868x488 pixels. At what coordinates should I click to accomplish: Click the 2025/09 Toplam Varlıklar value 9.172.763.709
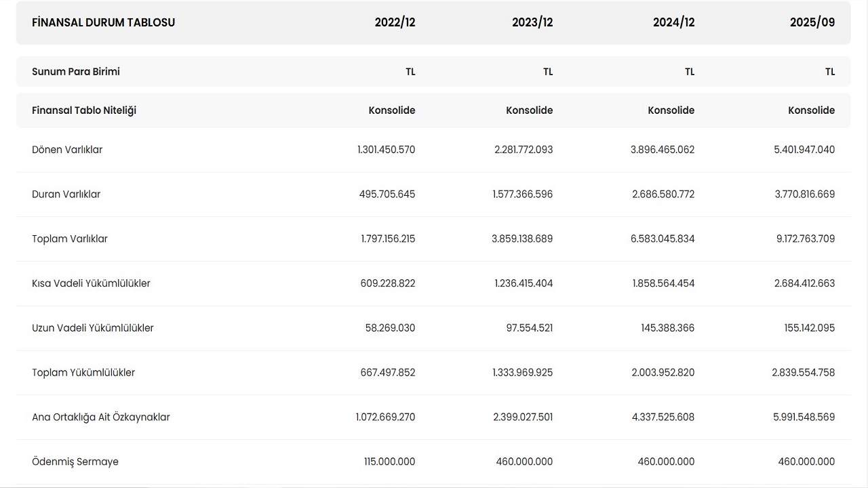[x=804, y=239]
